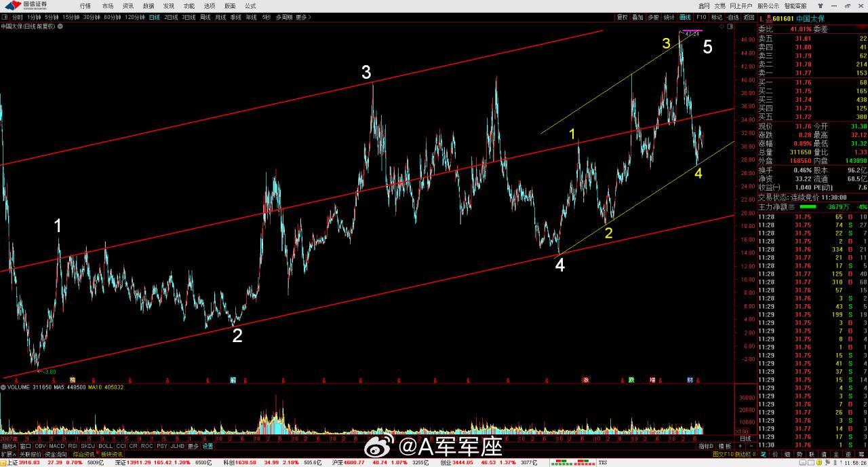This screenshot has width=868, height=467.
Task: Toggle the 画线 drawing tool button
Action: tap(685, 17)
